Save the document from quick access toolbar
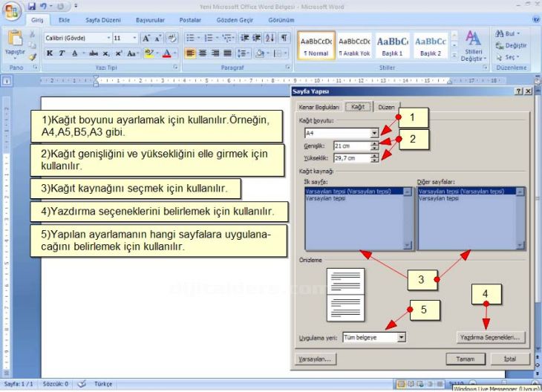Viewport: 542px width, 392px height. pos(32,6)
